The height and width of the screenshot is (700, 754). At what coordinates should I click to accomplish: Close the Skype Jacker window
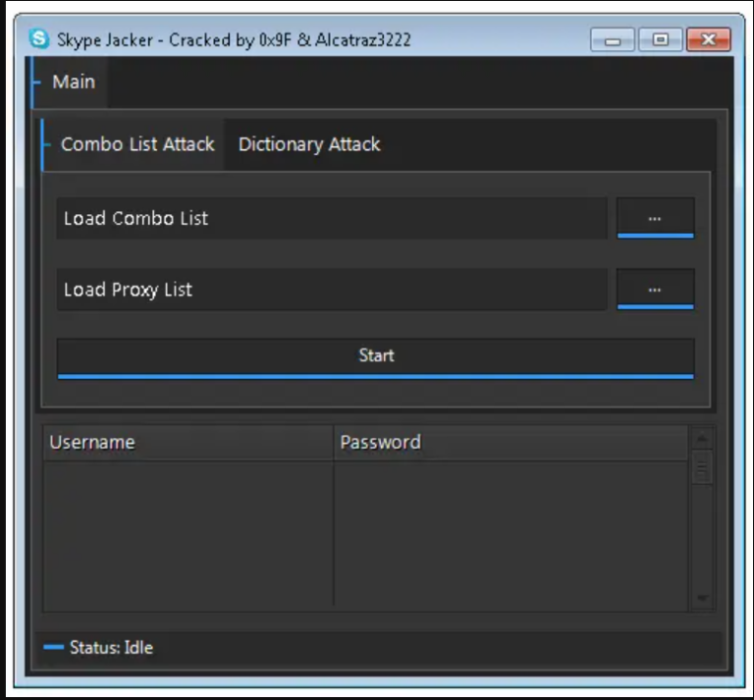[x=709, y=39]
